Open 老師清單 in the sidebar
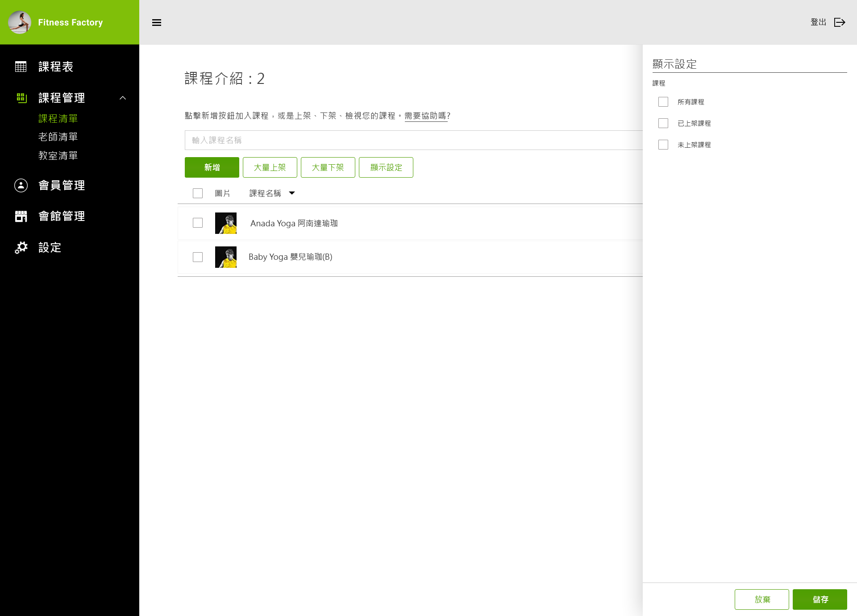The image size is (857, 616). [58, 137]
